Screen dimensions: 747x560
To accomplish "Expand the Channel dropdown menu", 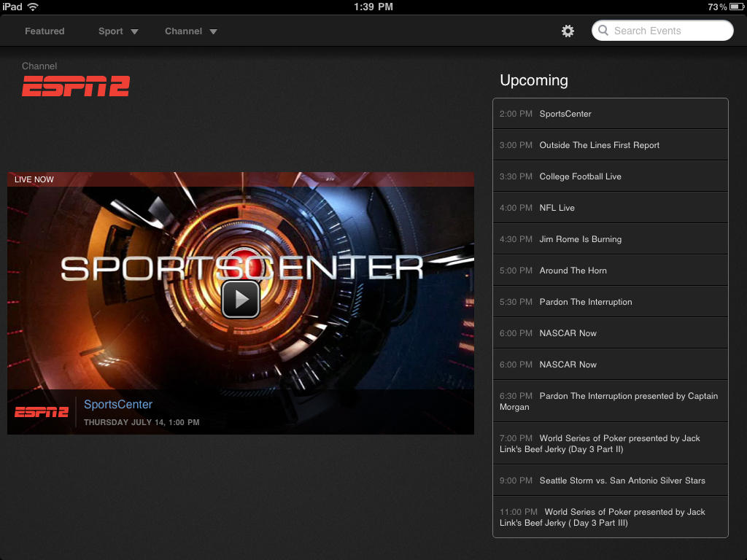I will [x=191, y=31].
